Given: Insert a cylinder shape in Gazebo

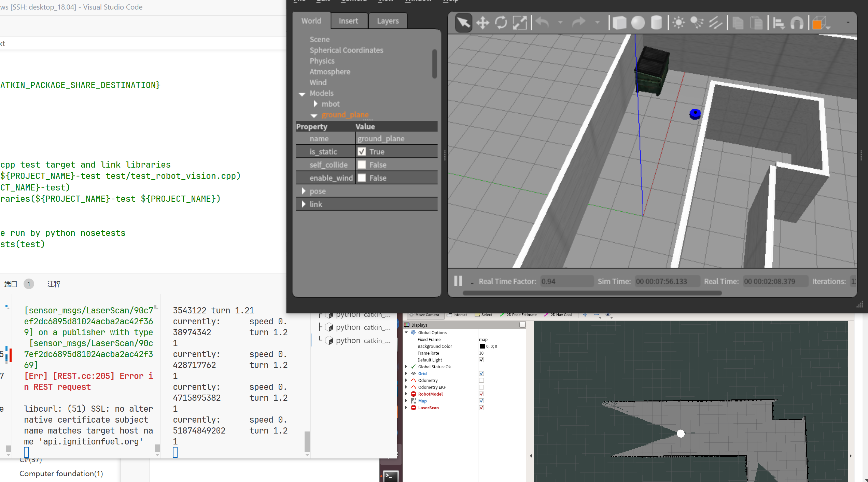Looking at the screenshot, I should point(656,23).
